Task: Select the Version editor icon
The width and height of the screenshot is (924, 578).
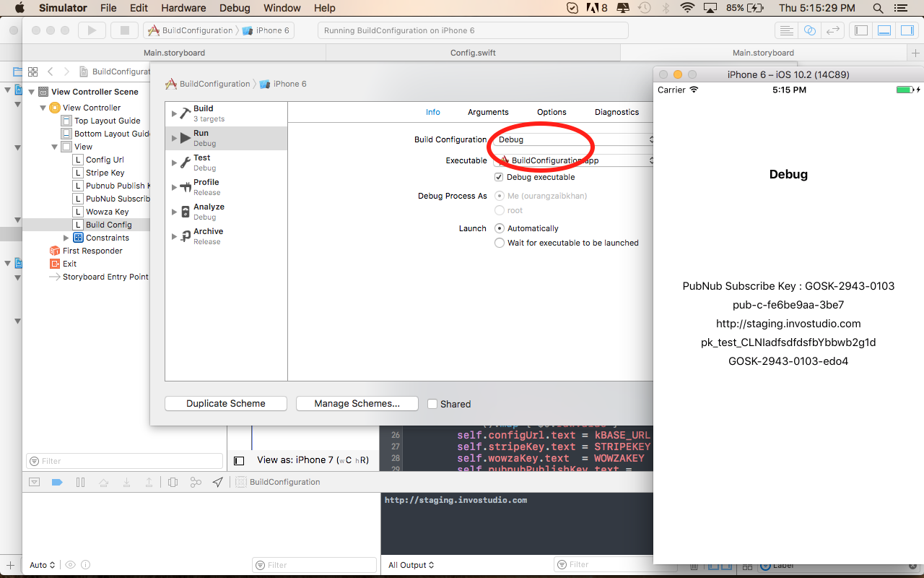Action: coord(832,30)
